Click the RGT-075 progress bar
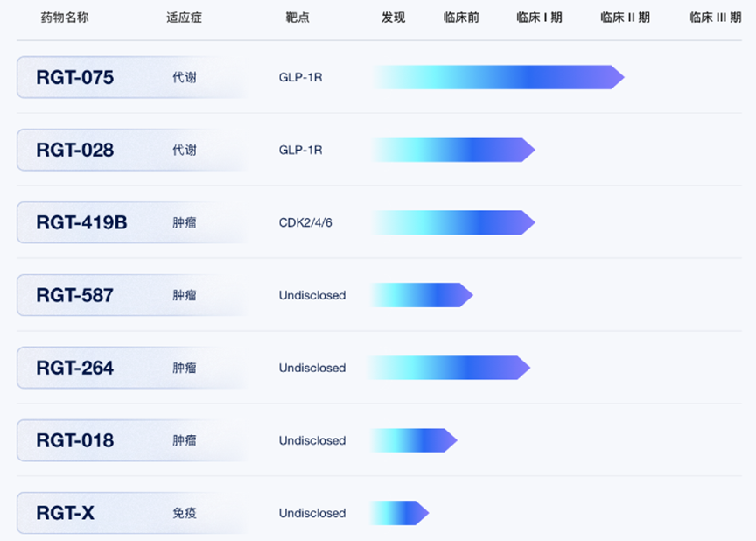 [x=497, y=78]
